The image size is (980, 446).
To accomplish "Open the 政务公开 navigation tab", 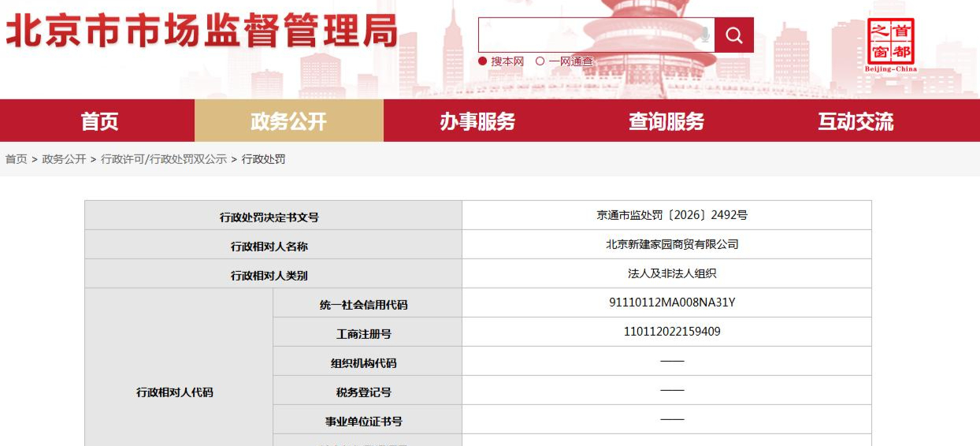I will pos(288,121).
